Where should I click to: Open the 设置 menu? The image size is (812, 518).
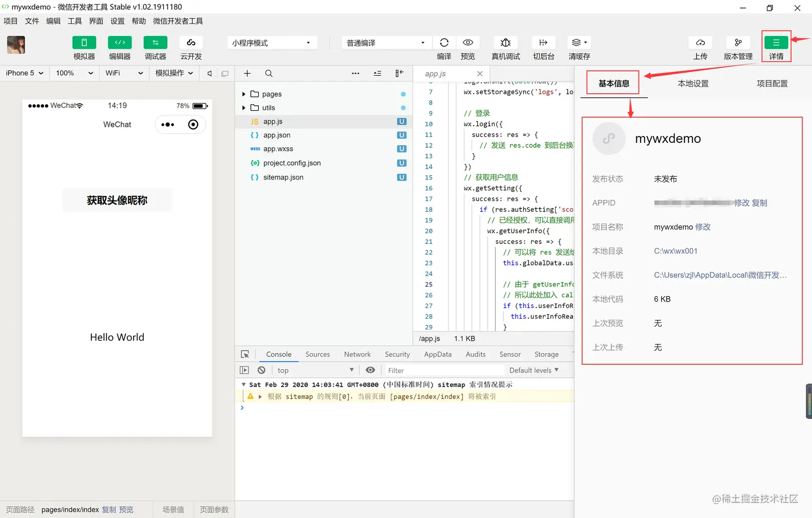(x=117, y=21)
